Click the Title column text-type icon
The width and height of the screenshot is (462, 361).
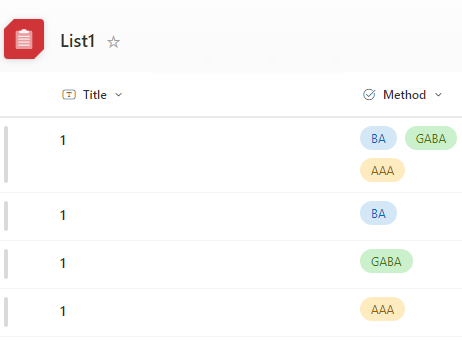[69, 95]
